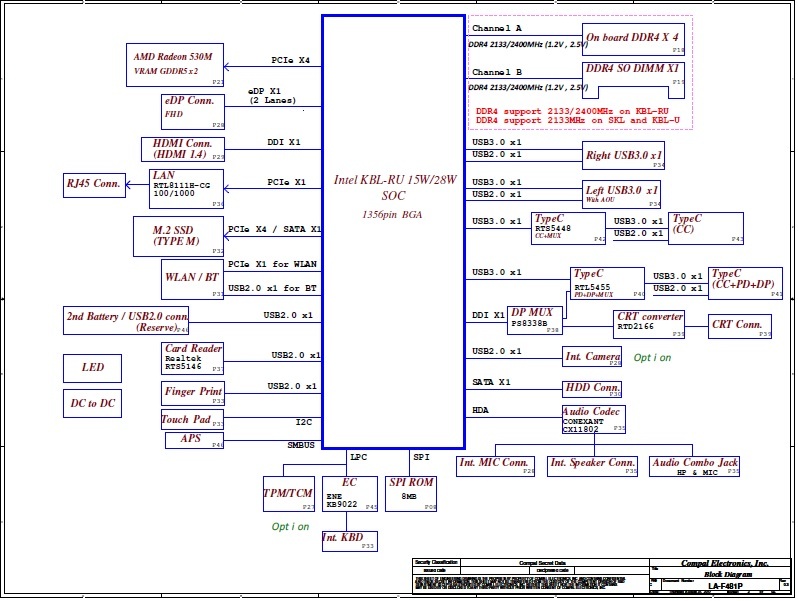This screenshot has height=601, width=798.
Task: Click the Intel KBL-RU SOC title text
Action: (395, 187)
